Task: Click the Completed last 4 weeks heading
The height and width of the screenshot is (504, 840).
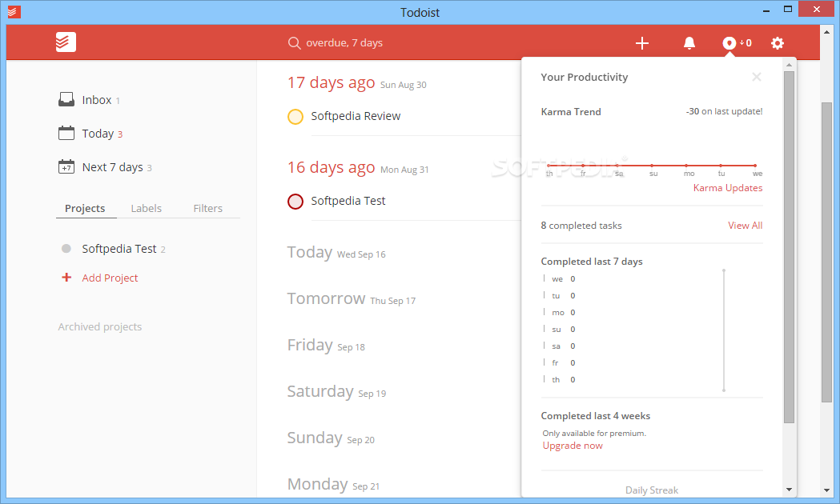Action: [x=596, y=416]
